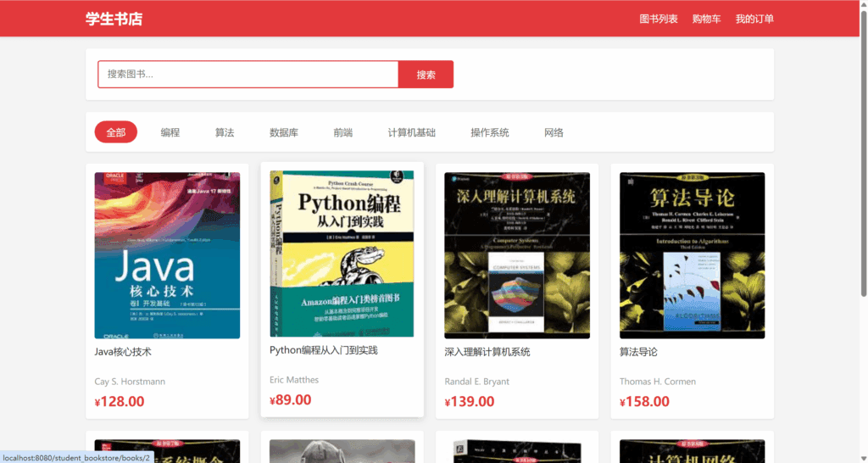Select the 计算机基础 category tab

coord(411,132)
